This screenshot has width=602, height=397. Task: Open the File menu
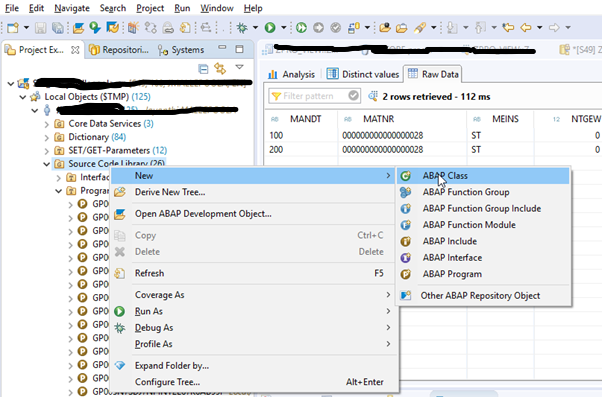point(12,8)
